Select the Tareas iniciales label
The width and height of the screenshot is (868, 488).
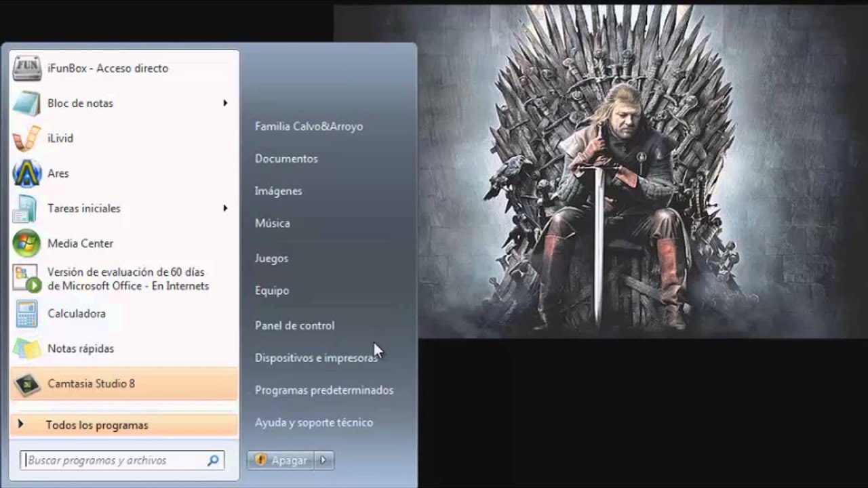[84, 208]
